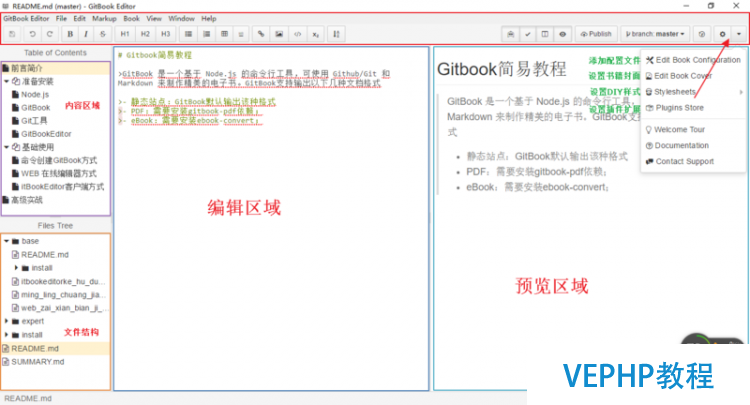
Task: Open the Edit menu
Action: click(79, 19)
